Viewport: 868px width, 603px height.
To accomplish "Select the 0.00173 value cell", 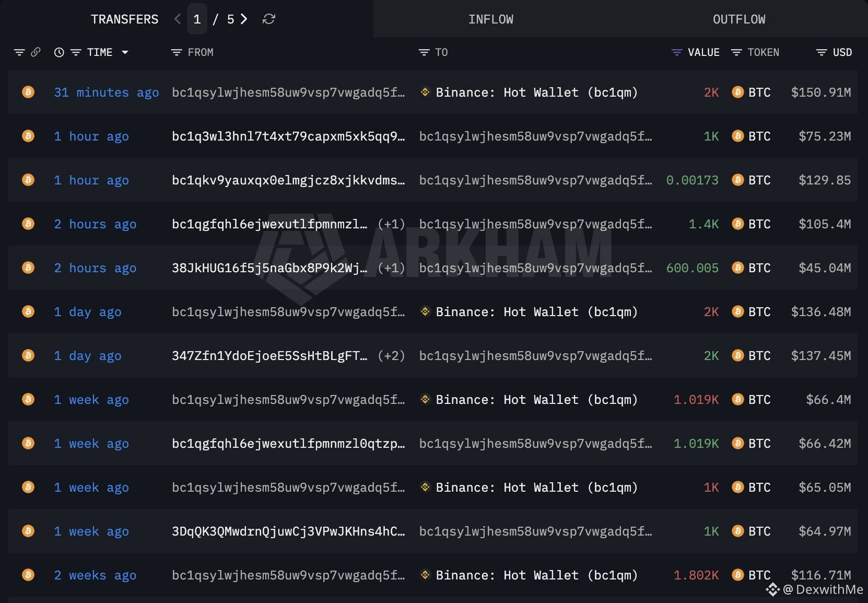I will click(x=693, y=180).
